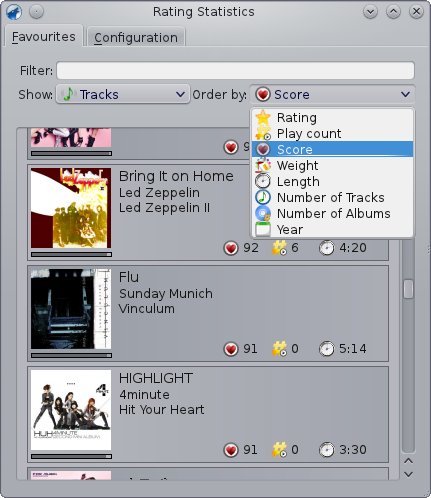Choose Year sort option
The image size is (431, 498).
[x=332, y=229]
